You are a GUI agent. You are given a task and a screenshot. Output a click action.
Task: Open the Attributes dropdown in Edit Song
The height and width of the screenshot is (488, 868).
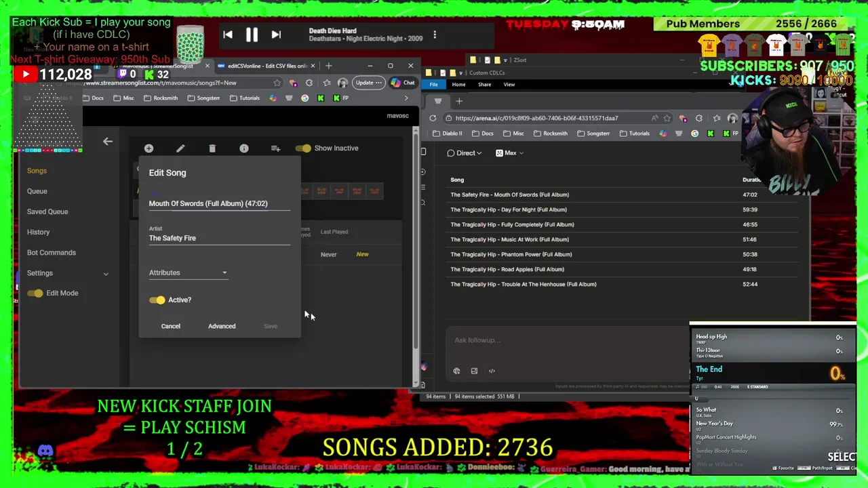(x=189, y=272)
